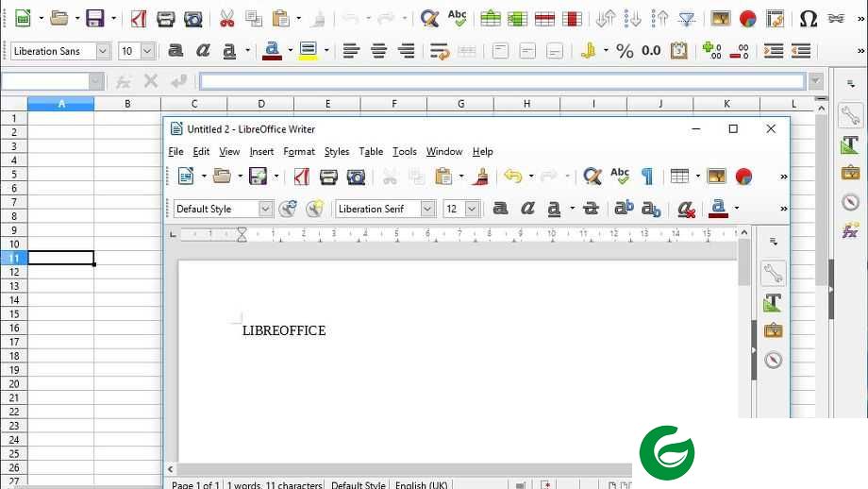The image size is (868, 489).
Task: Run Calc spelling check Abc icon
Action: pyautogui.click(x=458, y=18)
